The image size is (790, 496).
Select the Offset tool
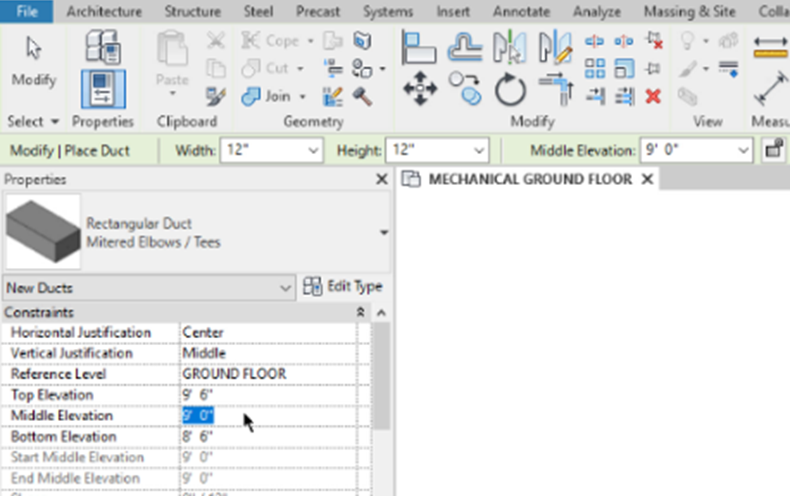click(x=464, y=48)
